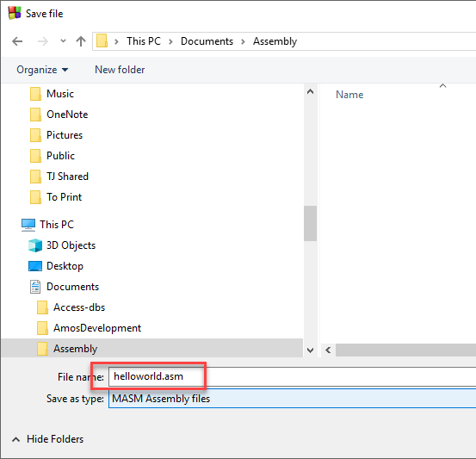Click the scroll-down arrow in folder tree

point(310,350)
